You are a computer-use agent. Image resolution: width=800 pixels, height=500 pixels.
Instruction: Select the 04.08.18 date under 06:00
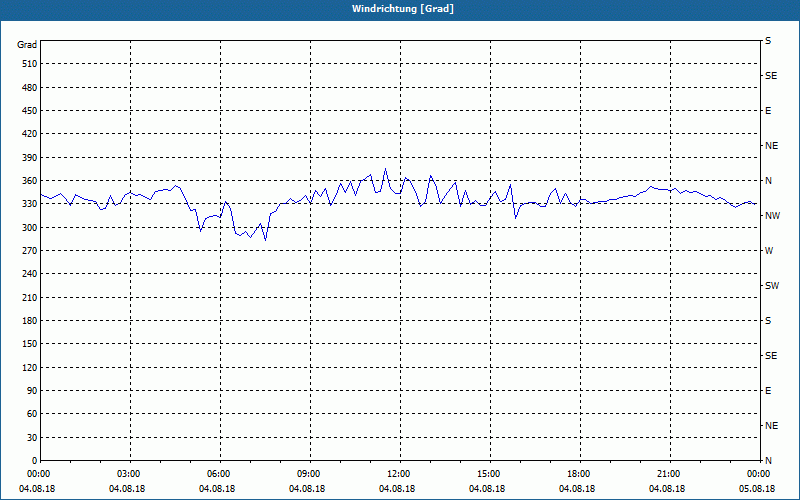217,489
